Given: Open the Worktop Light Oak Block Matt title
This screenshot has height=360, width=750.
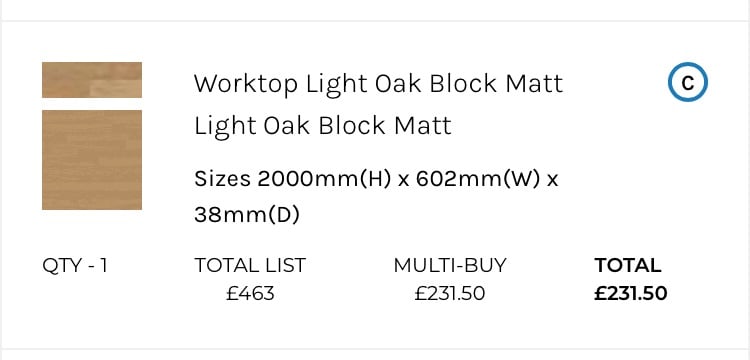Looking at the screenshot, I should click(378, 84).
